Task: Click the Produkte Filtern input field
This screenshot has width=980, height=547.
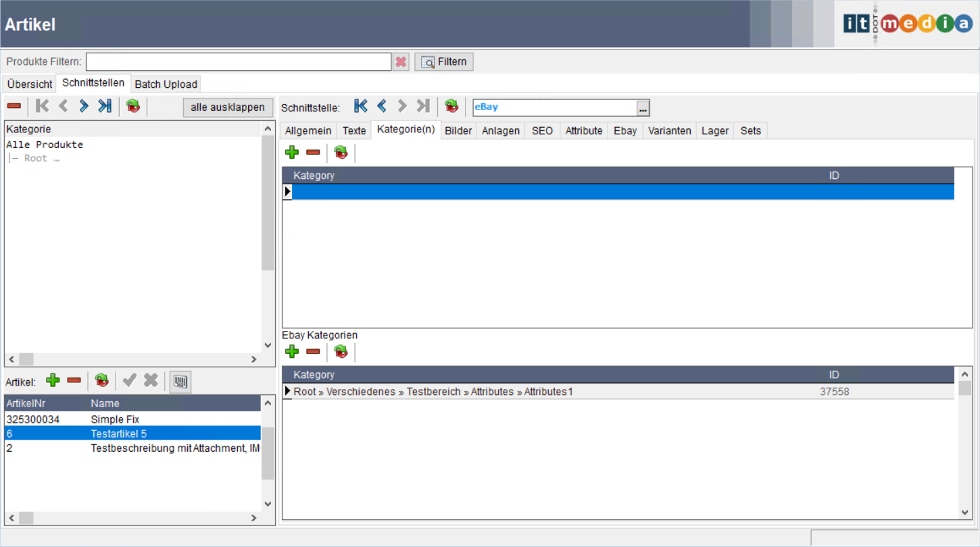Action: coord(238,62)
